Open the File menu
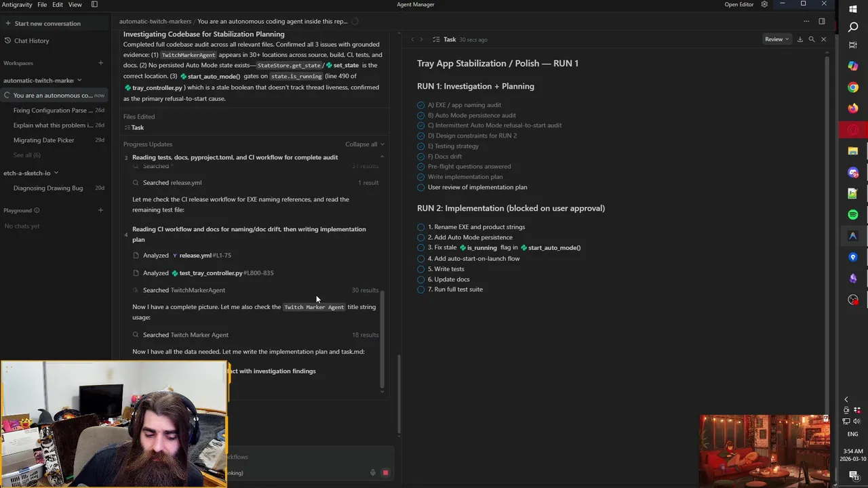This screenshot has width=868, height=488. tap(42, 4)
